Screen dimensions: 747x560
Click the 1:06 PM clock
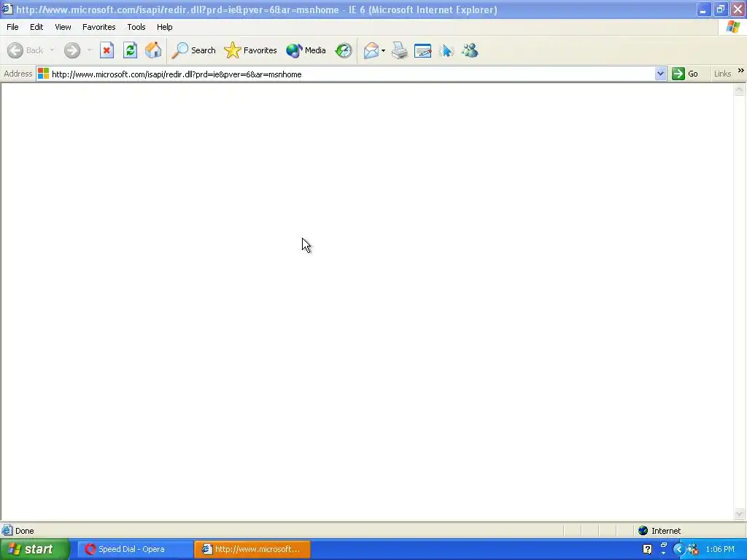(x=720, y=550)
